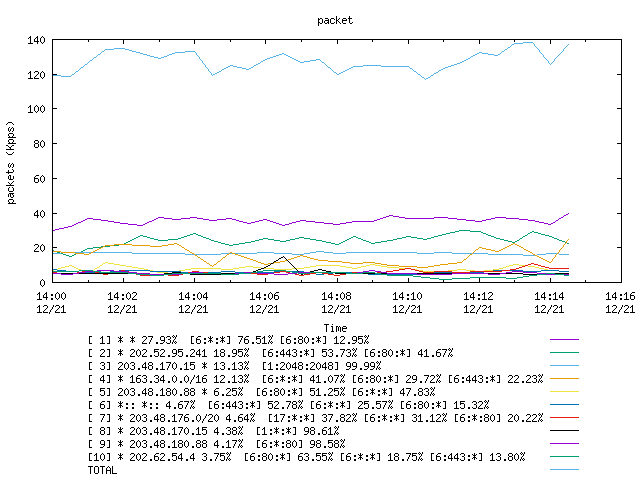Click the dark blue line sample for entry [ 6]
This screenshot has height=480, width=640.
(x=564, y=405)
